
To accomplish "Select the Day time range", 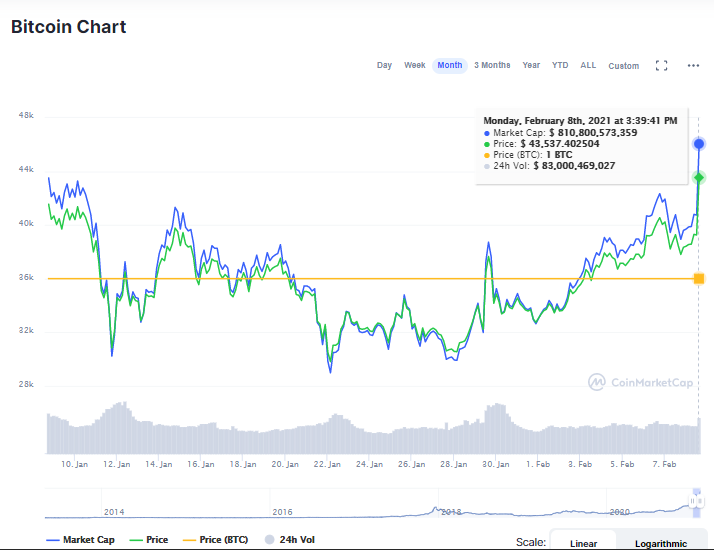I will 384,66.
